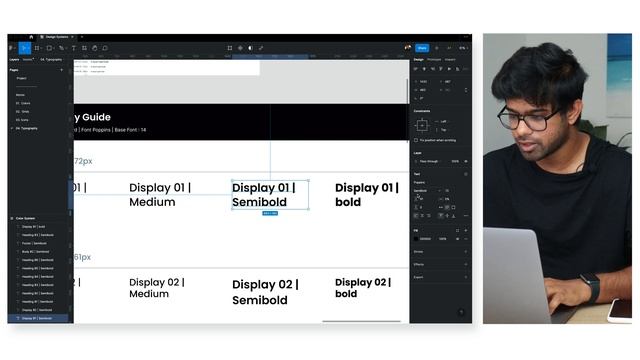Switch to the Assets tab
Image resolution: width=640 pixels, height=360 pixels.
(28, 60)
